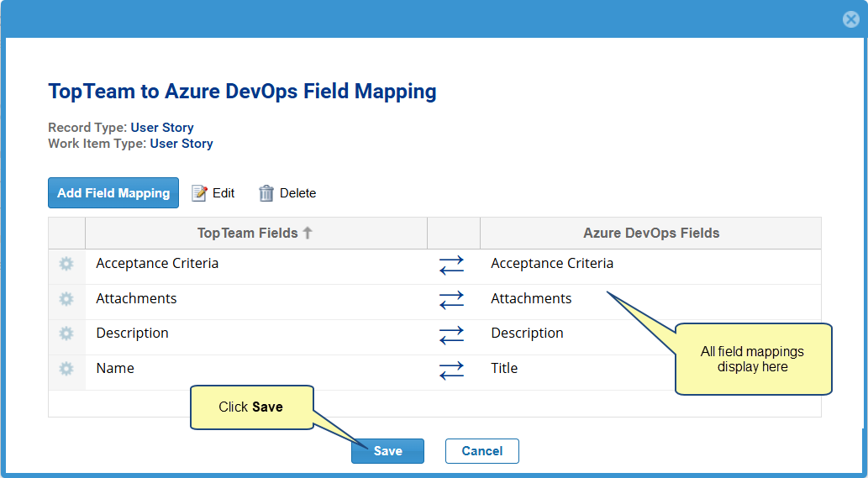
Task: Click gear icon next to Name row
Action: click(66, 370)
